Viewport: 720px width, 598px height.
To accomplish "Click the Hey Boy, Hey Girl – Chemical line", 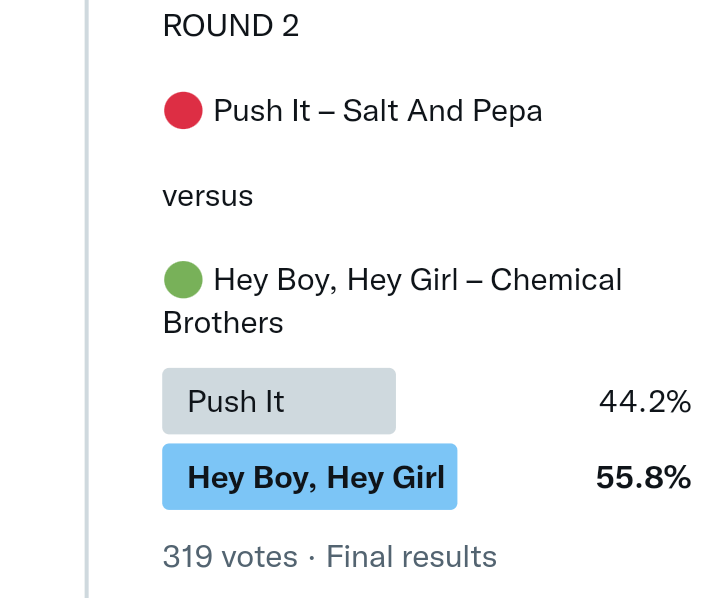I will 418,280.
